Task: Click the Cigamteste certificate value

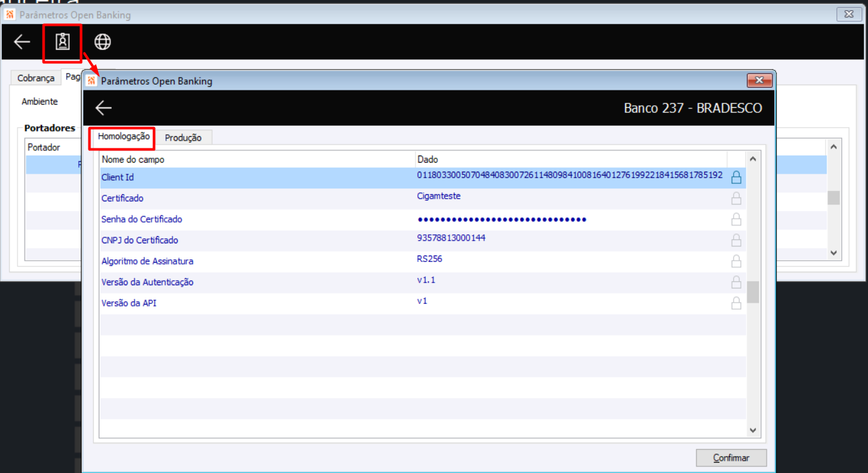Action: (x=439, y=196)
